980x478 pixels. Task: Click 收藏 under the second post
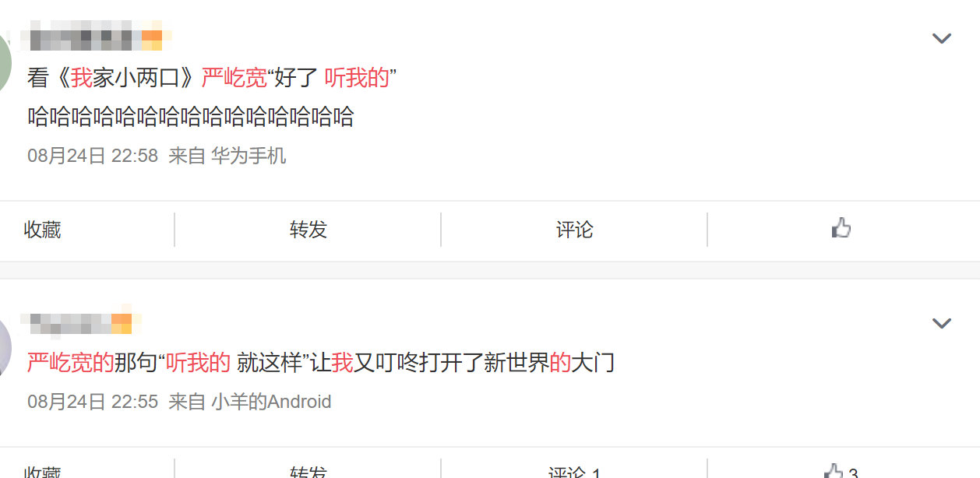[42, 472]
